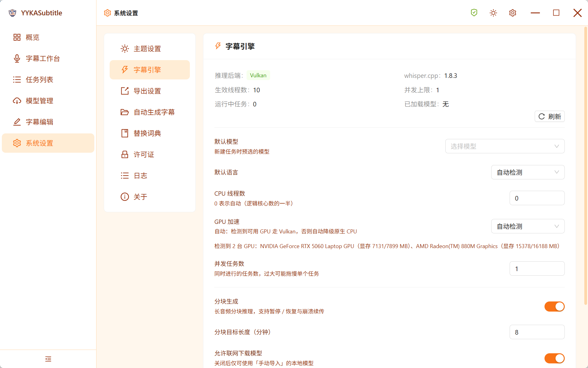This screenshot has height=368, width=588.
Task: Go to 系统设置 in the left sidebar
Action: [x=48, y=143]
